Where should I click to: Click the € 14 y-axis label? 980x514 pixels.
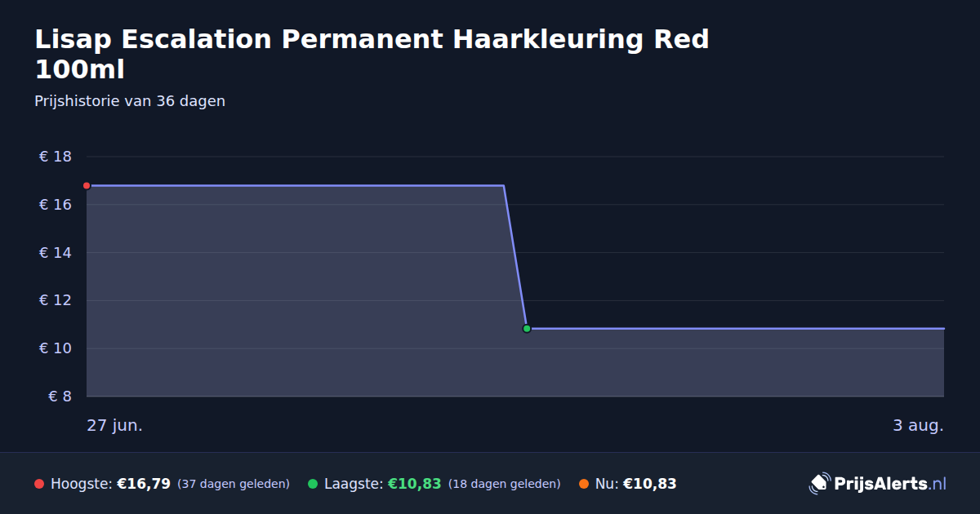pyautogui.click(x=56, y=253)
